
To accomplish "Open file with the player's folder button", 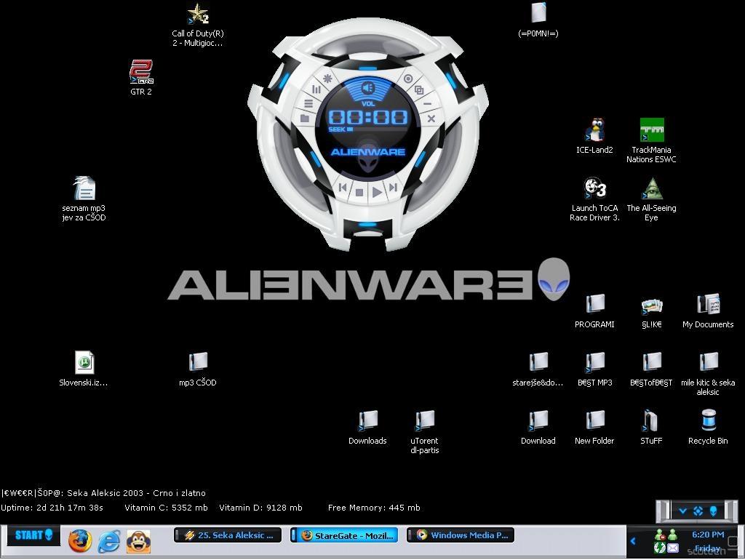I will (x=305, y=119).
